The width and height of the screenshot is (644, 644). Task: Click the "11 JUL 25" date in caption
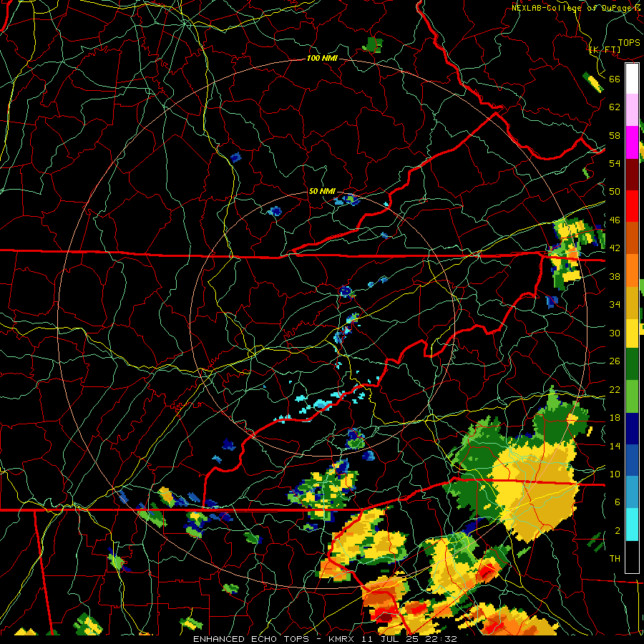(x=391, y=639)
